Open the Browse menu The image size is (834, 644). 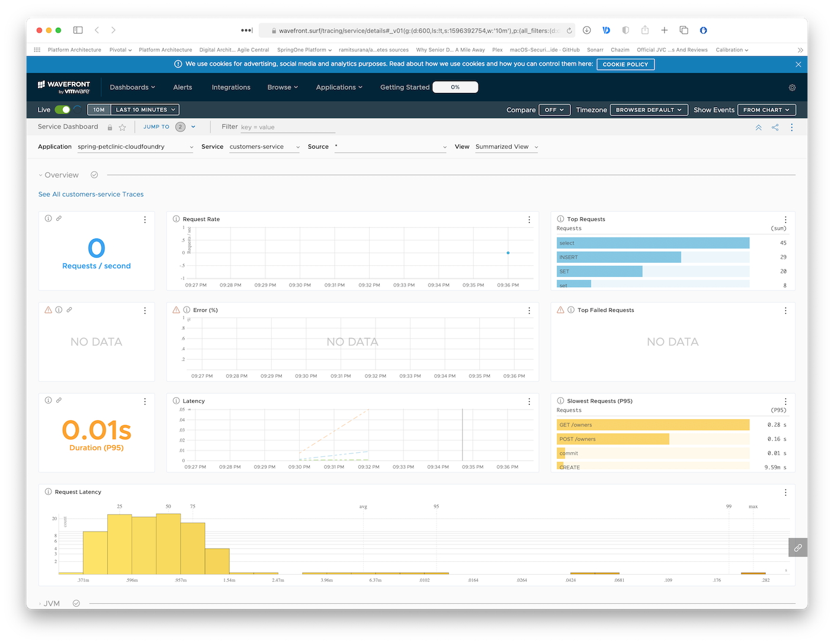click(x=283, y=88)
